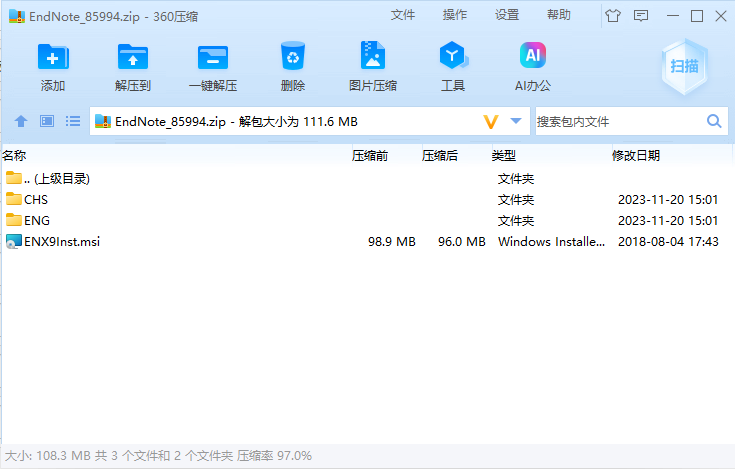
Task: Click the Windows Installe... type cell
Action: (x=551, y=242)
